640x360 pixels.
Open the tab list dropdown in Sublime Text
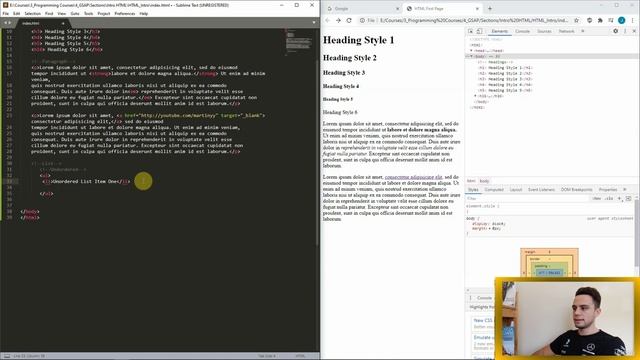click(x=314, y=22)
